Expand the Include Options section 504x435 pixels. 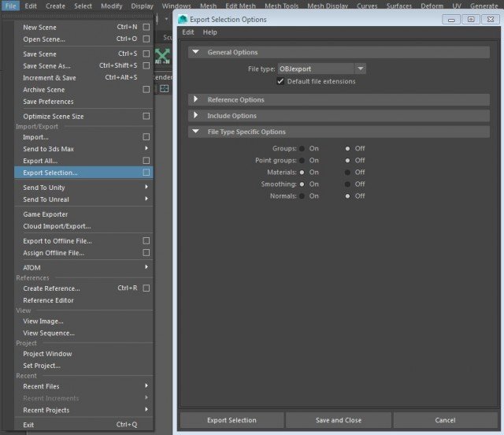[196, 116]
